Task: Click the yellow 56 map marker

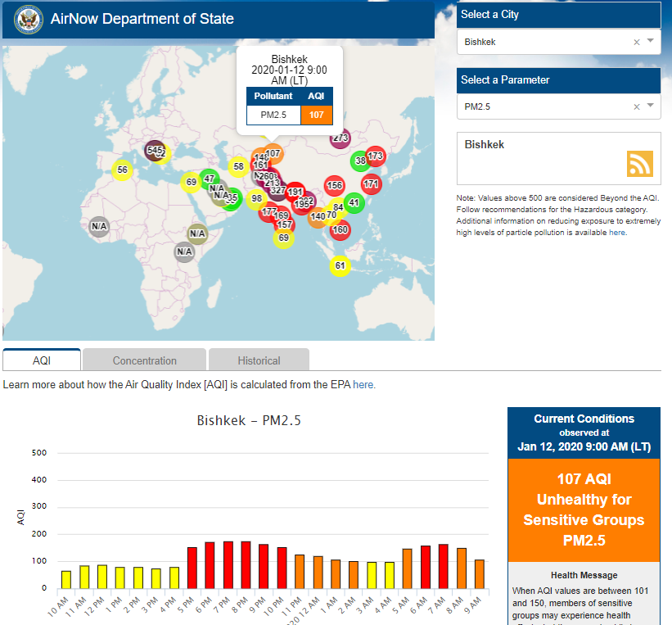Action: (x=122, y=170)
